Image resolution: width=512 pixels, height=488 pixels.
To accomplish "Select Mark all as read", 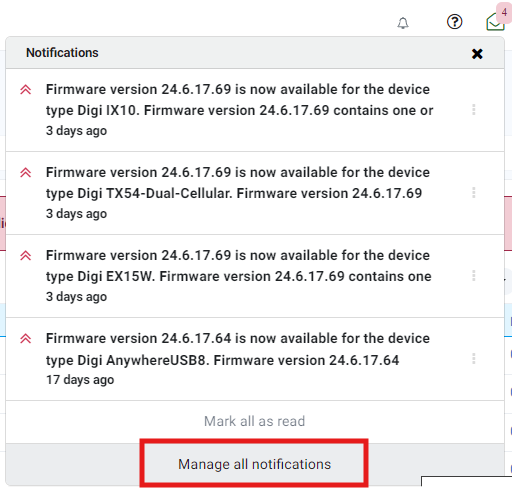I will [254, 421].
